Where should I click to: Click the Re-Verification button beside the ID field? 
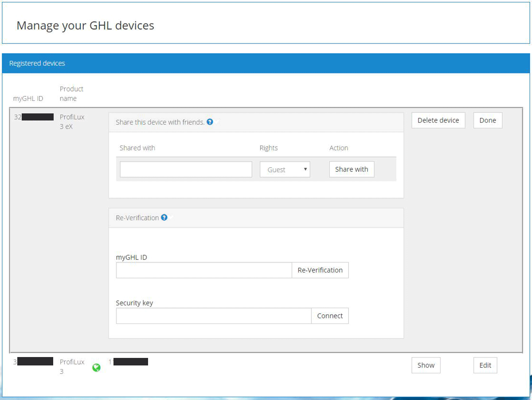pos(320,270)
